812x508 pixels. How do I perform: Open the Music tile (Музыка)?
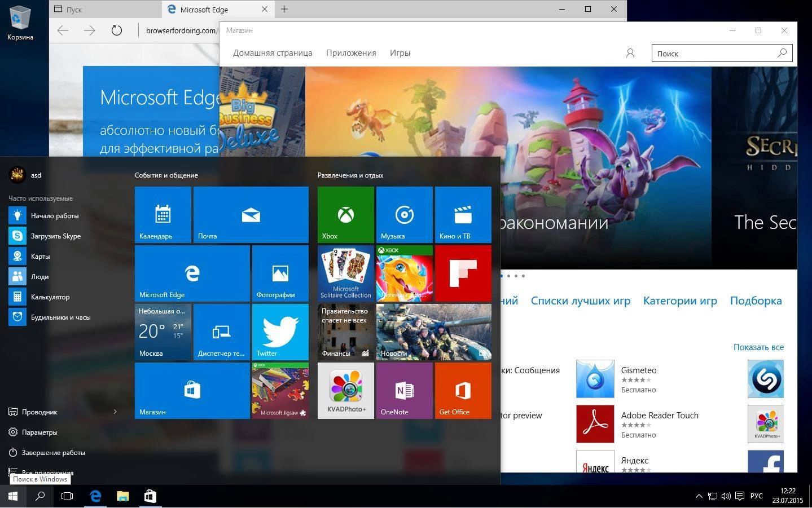(x=405, y=215)
